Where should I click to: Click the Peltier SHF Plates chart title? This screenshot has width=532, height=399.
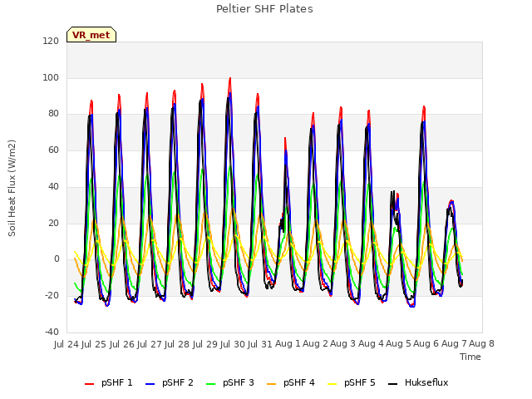click(x=264, y=9)
